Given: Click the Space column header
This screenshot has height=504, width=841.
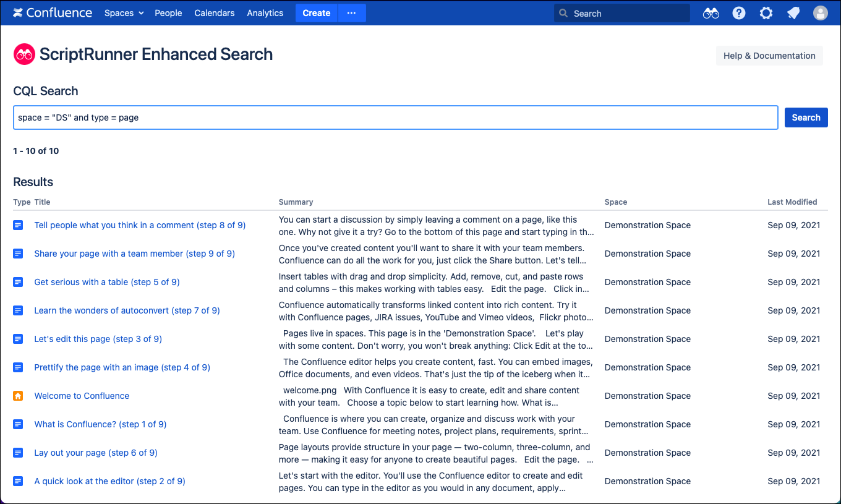Looking at the screenshot, I should click(616, 202).
